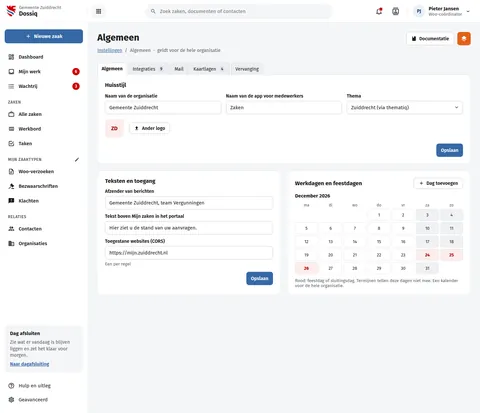Expand the Pieter Jansen user menu
The width and height of the screenshot is (480, 413).
tap(442, 11)
